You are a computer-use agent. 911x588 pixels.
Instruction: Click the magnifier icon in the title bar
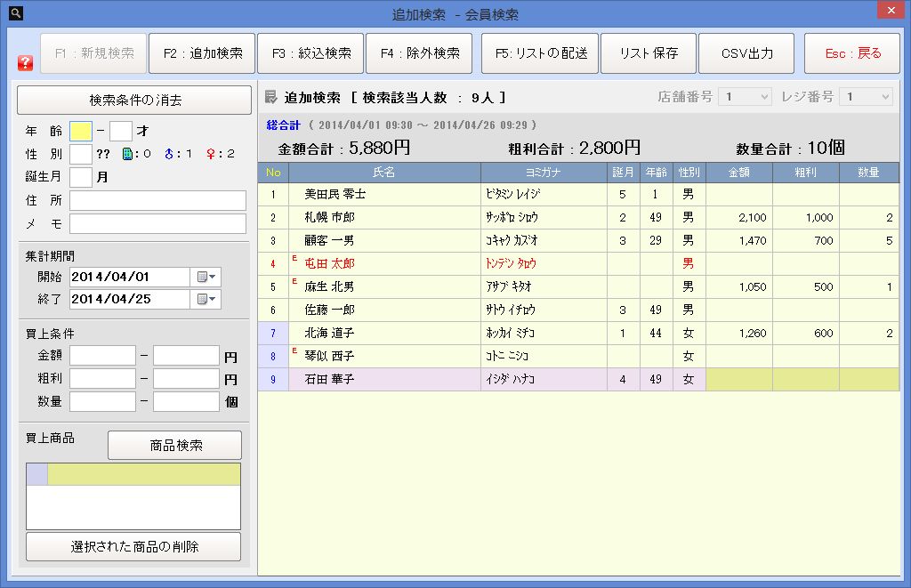tap(15, 13)
